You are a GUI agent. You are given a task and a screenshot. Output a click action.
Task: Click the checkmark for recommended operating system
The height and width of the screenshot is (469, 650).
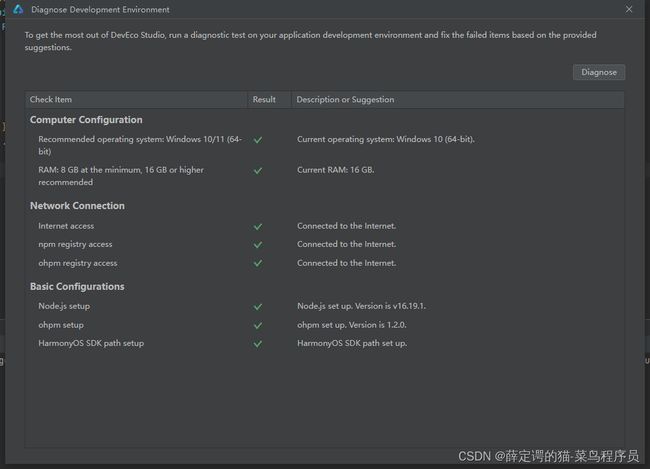click(x=258, y=140)
